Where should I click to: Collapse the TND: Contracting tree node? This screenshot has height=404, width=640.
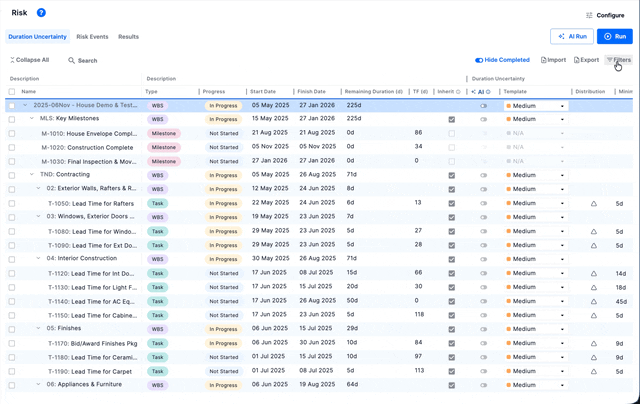point(32,175)
